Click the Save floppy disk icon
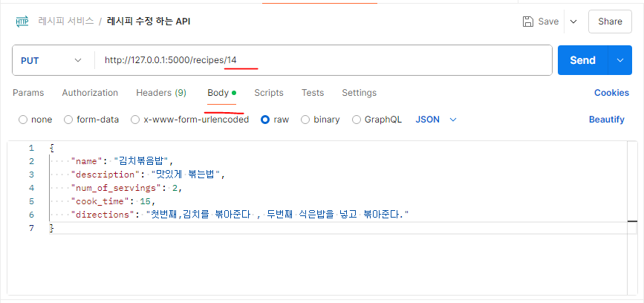644x303 pixels. coord(528,22)
